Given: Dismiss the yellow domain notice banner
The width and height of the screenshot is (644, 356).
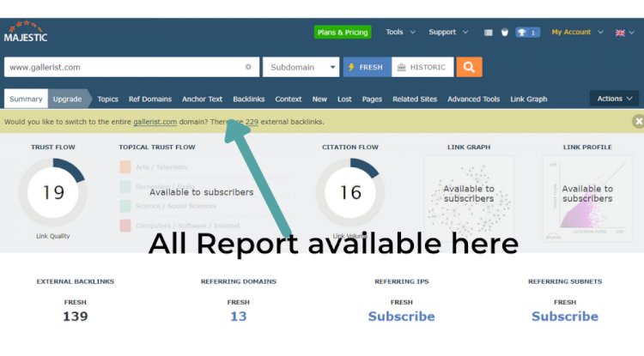Looking at the screenshot, I should (x=638, y=121).
